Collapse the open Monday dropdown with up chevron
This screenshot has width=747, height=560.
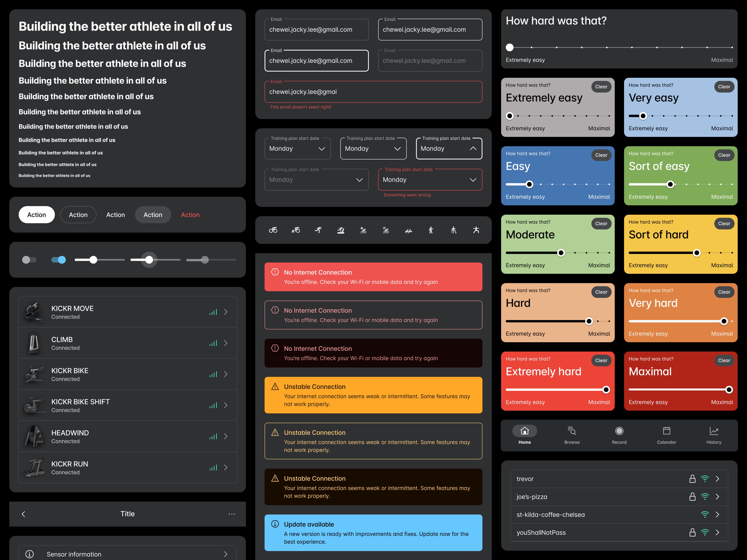pyautogui.click(x=473, y=149)
